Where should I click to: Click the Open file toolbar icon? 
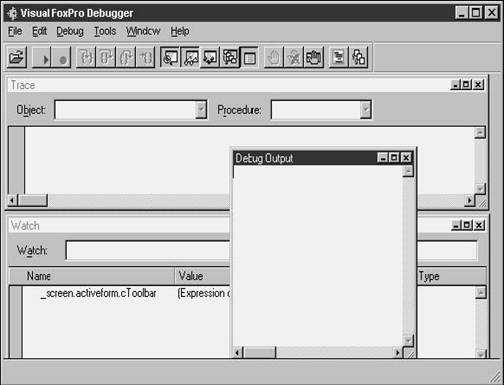pyautogui.click(x=17, y=58)
